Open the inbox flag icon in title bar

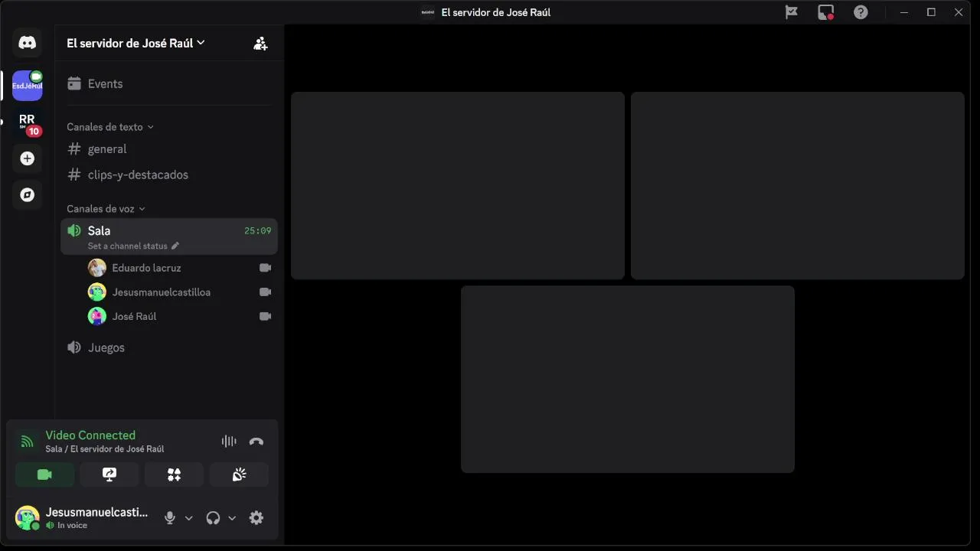pyautogui.click(x=792, y=12)
